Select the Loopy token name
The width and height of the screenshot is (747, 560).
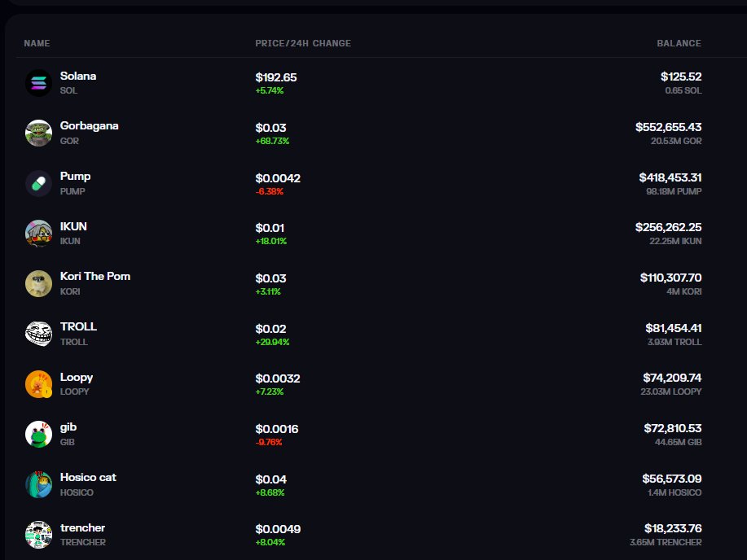pos(77,378)
